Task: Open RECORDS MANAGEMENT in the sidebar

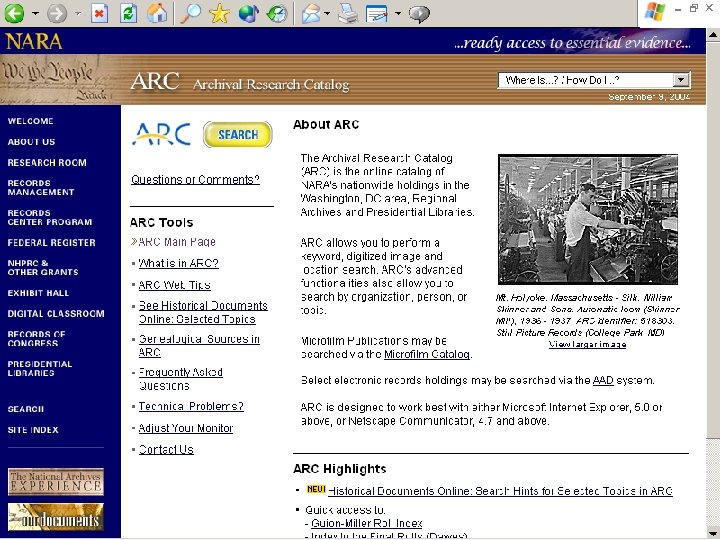Action: 41,187
